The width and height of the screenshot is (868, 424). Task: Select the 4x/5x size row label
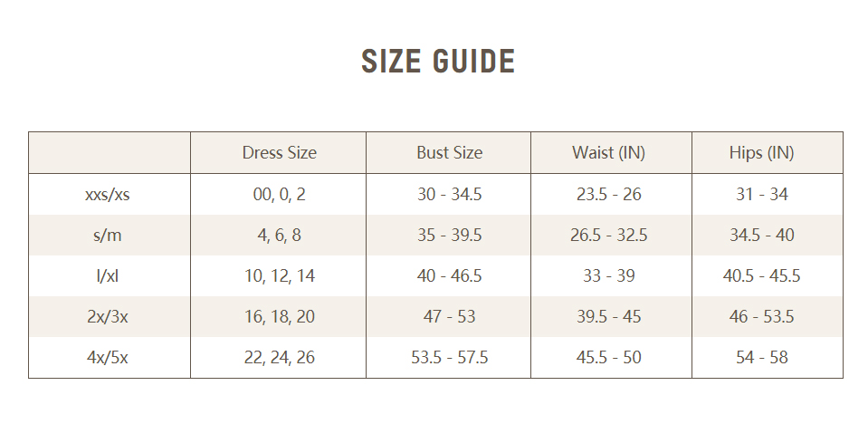pos(108,358)
